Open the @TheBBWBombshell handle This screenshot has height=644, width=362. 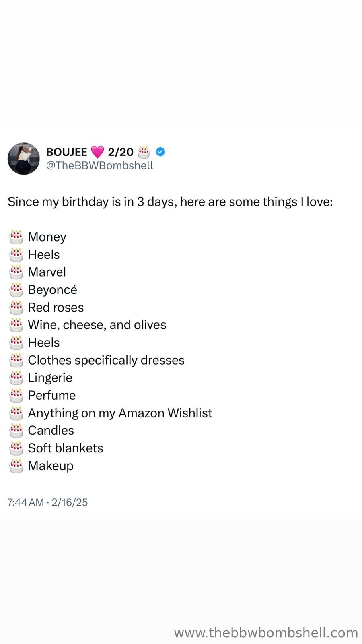click(x=100, y=166)
